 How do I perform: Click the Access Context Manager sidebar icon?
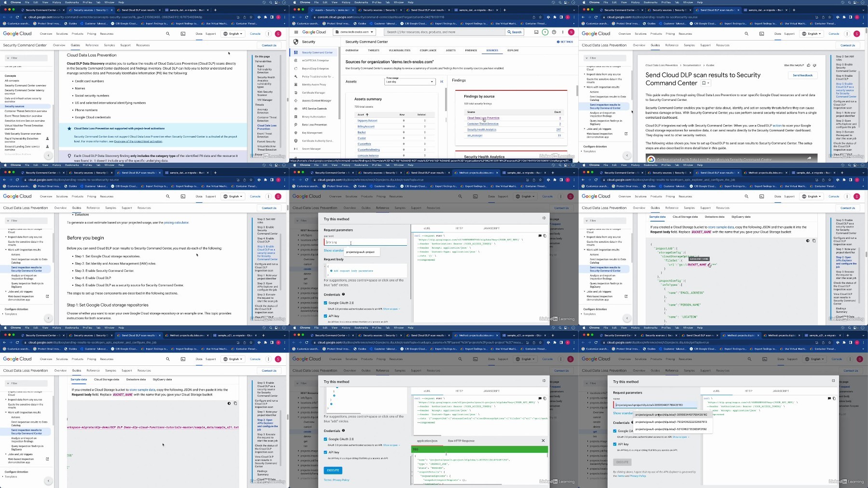(296, 100)
